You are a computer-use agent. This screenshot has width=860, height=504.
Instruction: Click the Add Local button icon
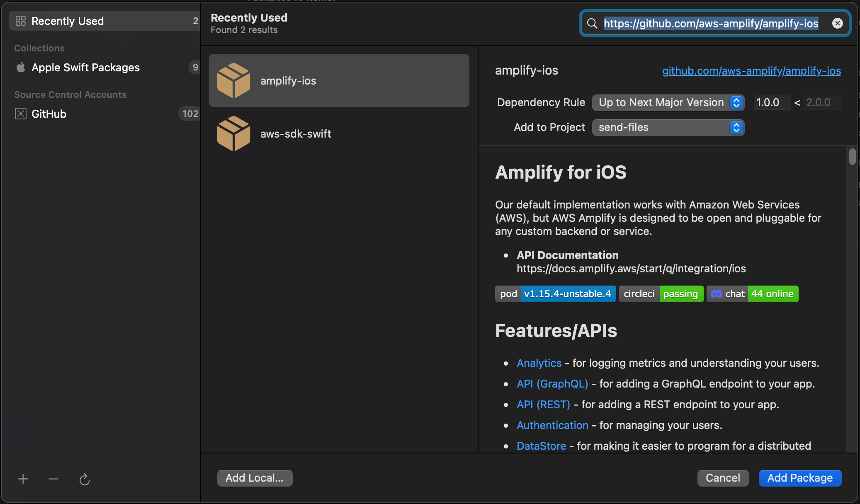255,477
